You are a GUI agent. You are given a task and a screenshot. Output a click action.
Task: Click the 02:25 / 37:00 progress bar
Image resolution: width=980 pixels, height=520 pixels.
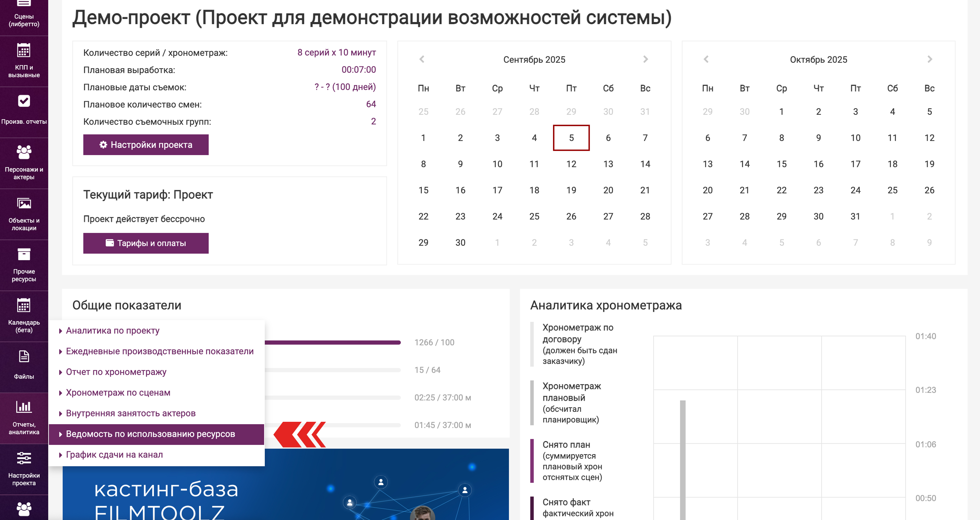click(333, 397)
